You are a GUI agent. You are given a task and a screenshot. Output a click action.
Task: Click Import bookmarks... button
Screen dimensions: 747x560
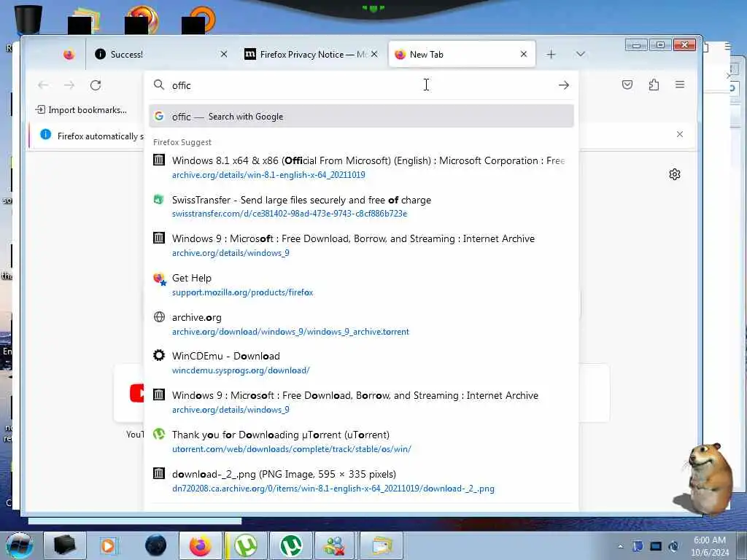pyautogui.click(x=82, y=110)
